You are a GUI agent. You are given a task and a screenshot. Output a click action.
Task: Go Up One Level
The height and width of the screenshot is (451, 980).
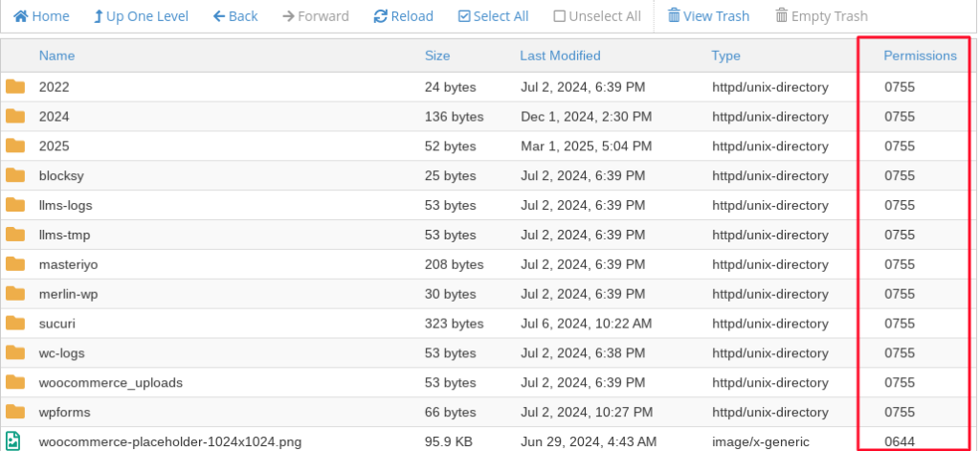tap(141, 16)
